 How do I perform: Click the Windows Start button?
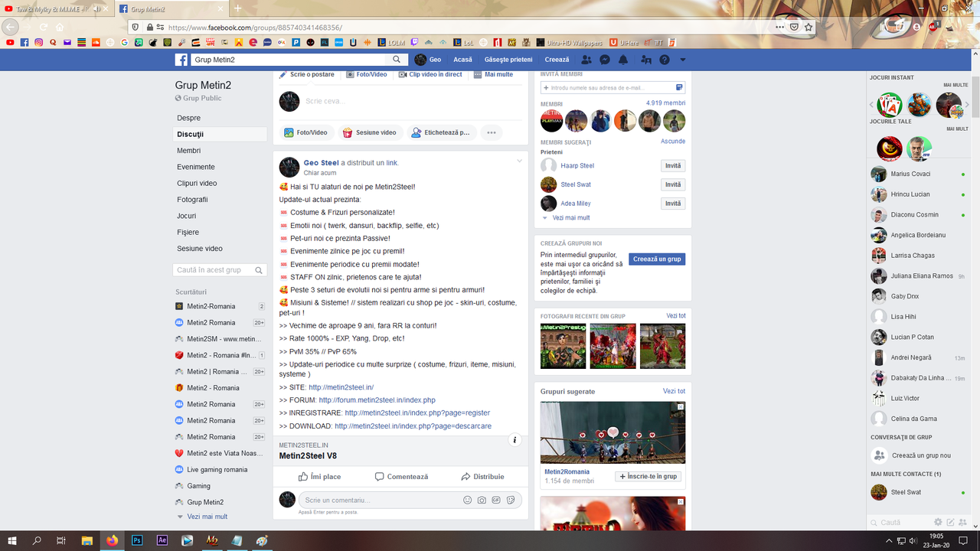(x=12, y=540)
